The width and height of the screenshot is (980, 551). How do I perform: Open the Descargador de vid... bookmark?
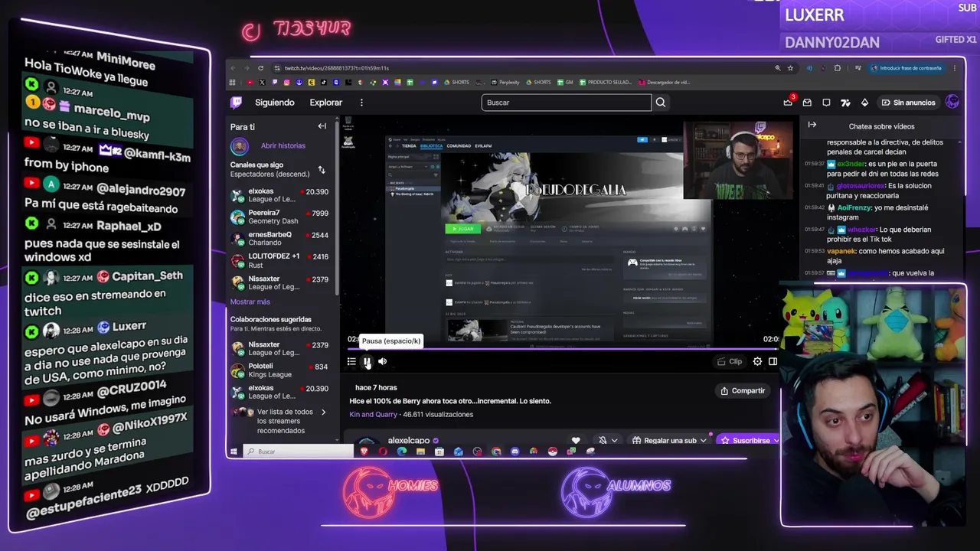[x=664, y=82]
